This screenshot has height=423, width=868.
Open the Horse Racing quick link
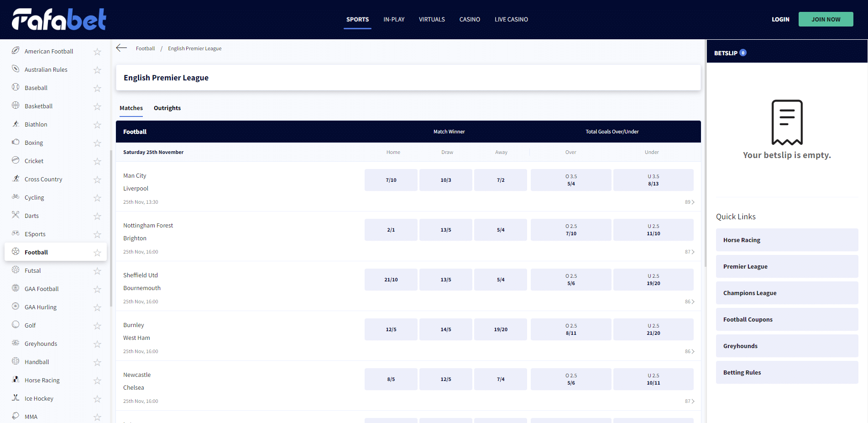pyautogui.click(x=787, y=240)
